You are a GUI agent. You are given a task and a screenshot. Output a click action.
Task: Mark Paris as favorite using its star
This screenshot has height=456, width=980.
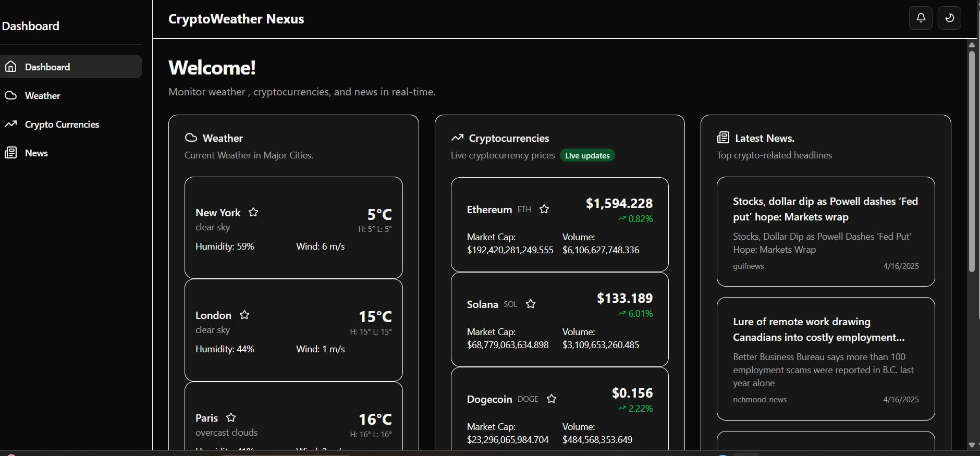(x=231, y=417)
